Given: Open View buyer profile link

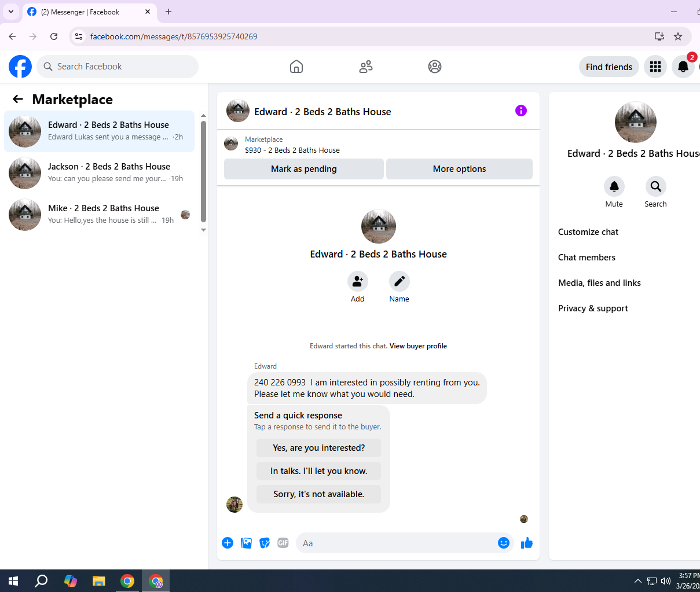Looking at the screenshot, I should (x=418, y=346).
